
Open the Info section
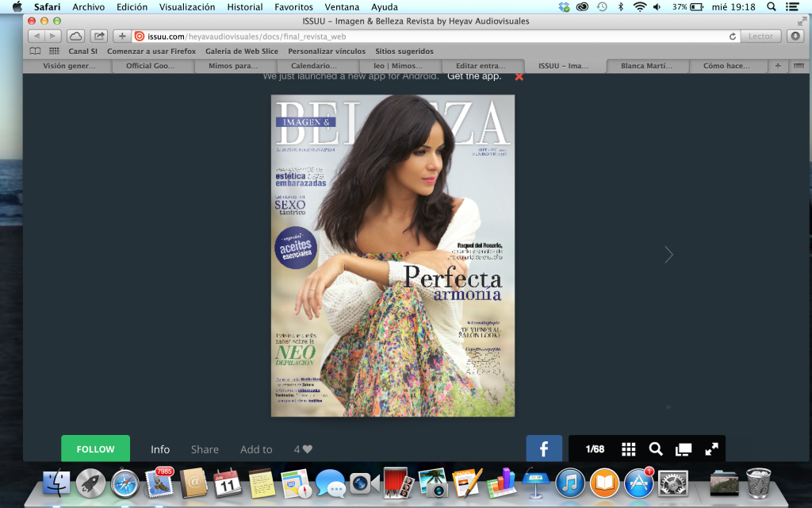pyautogui.click(x=160, y=449)
